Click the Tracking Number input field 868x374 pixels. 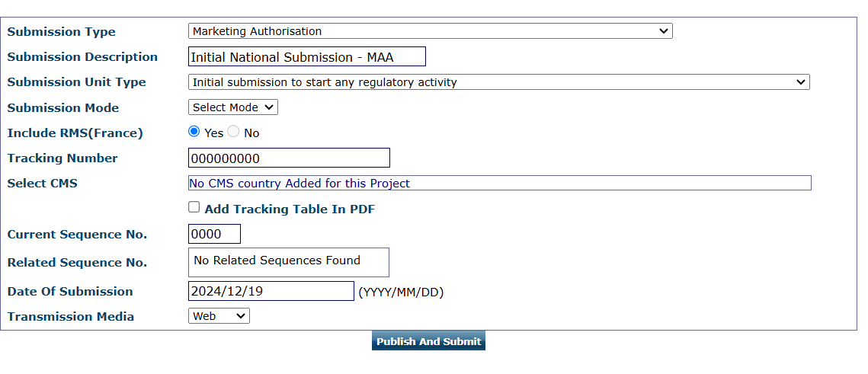[289, 158]
